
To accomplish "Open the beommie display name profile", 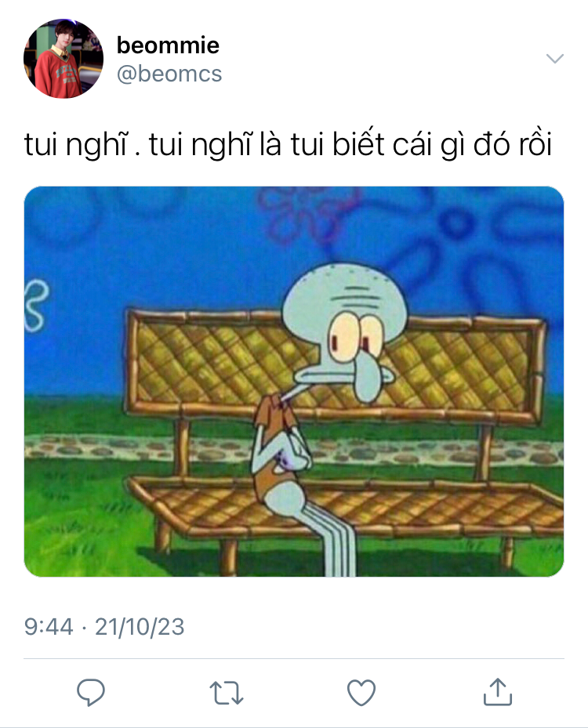I will point(168,45).
